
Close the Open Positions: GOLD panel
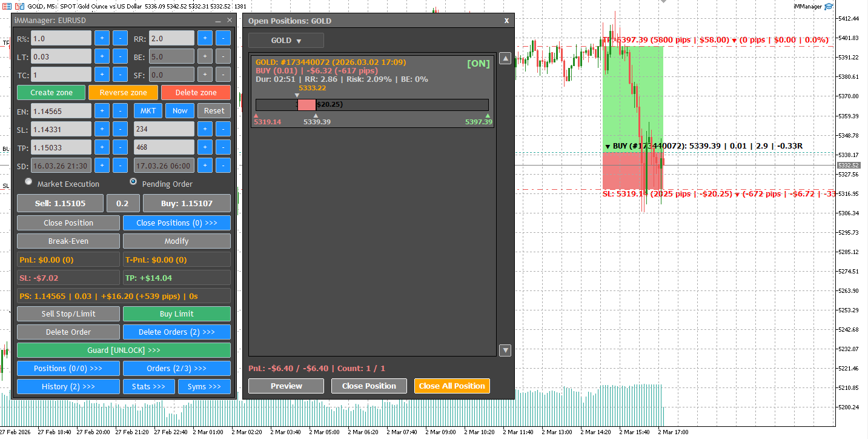point(506,21)
